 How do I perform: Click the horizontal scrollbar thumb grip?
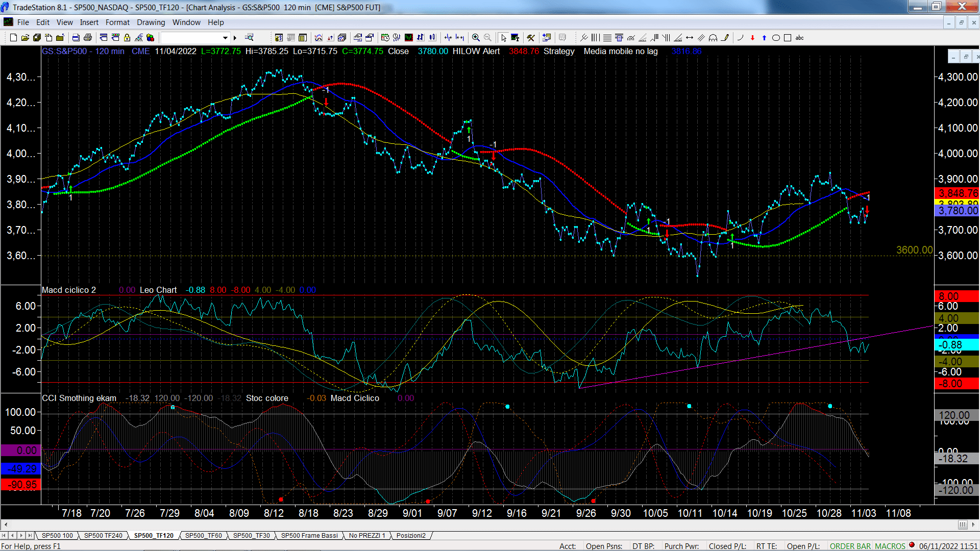(962, 524)
